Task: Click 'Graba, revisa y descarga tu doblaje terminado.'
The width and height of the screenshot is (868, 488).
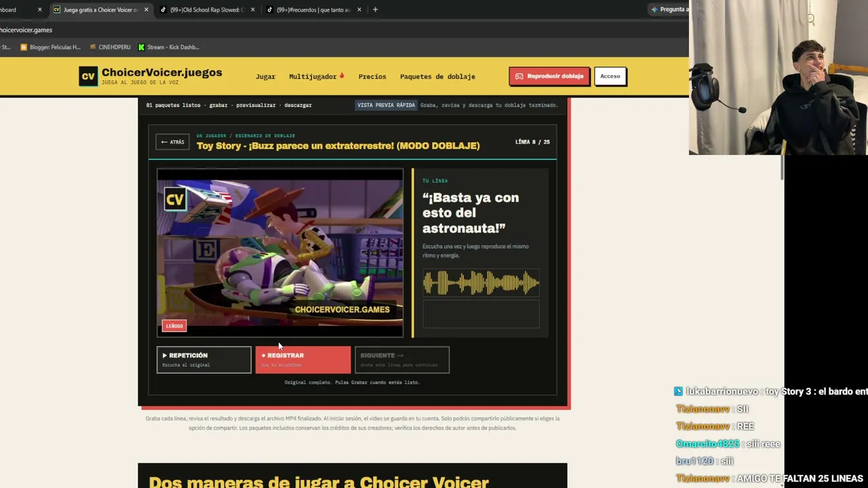Action: click(x=489, y=105)
